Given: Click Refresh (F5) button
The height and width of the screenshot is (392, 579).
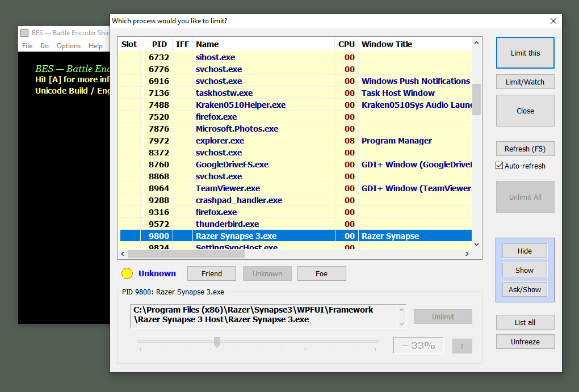Looking at the screenshot, I should (525, 149).
